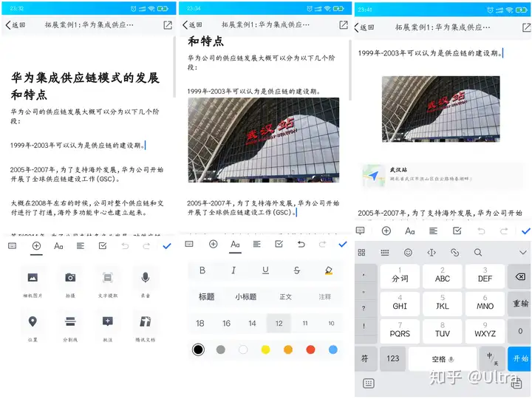Tap the large 武汉站 photo above 2005年-2007年 text
Screen dimensions: 532x399
pos(264,140)
